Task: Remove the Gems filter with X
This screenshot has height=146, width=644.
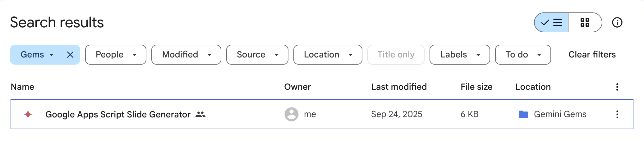Action: pos(70,55)
